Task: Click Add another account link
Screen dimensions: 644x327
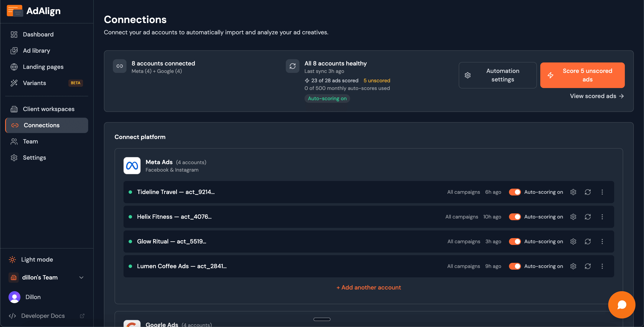Action: click(368, 288)
